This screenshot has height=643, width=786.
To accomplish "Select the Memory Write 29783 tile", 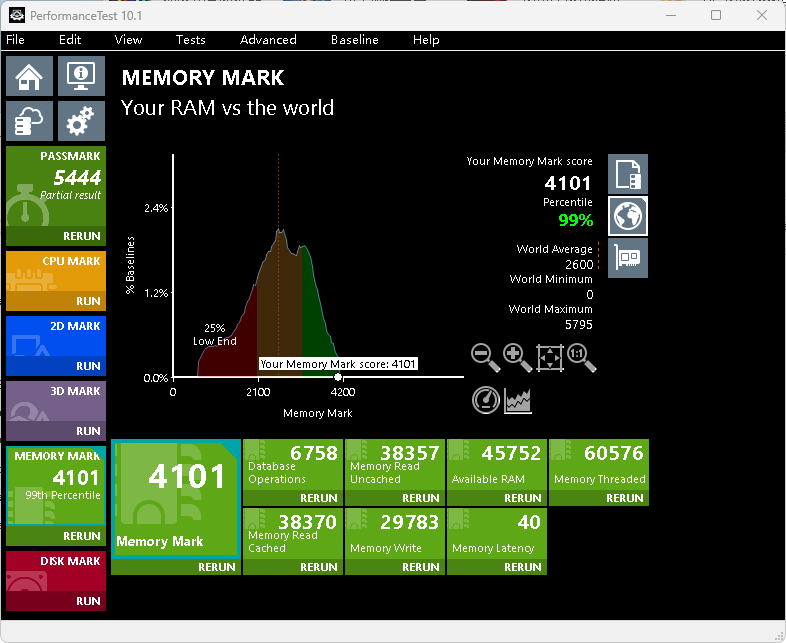I will (395, 534).
